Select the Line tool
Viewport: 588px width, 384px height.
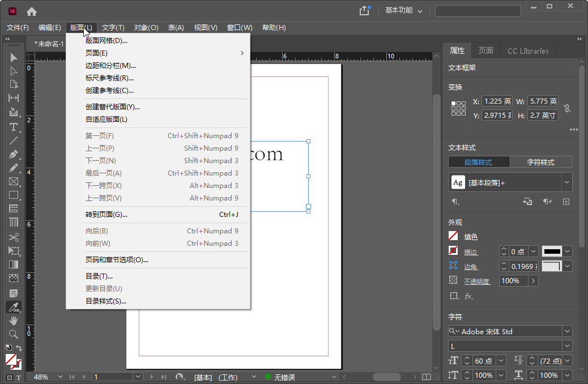[13, 140]
